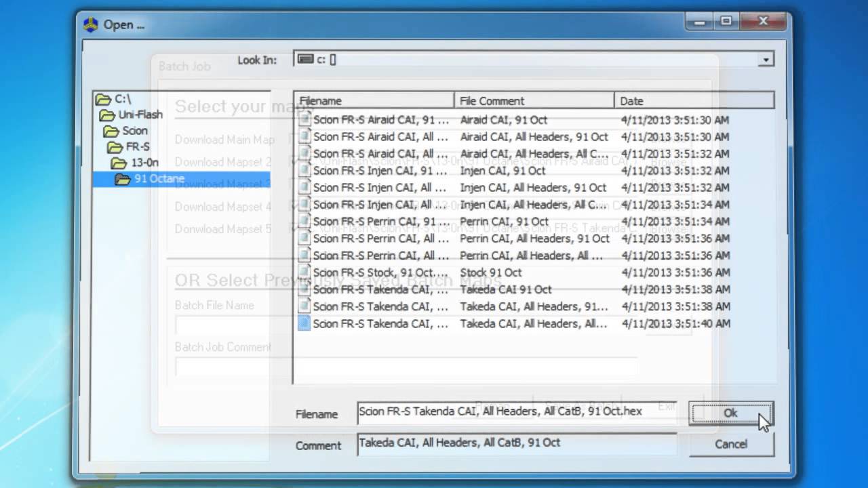The image size is (868, 488).
Task: Click the 13-0n folder icon
Action: (x=119, y=163)
